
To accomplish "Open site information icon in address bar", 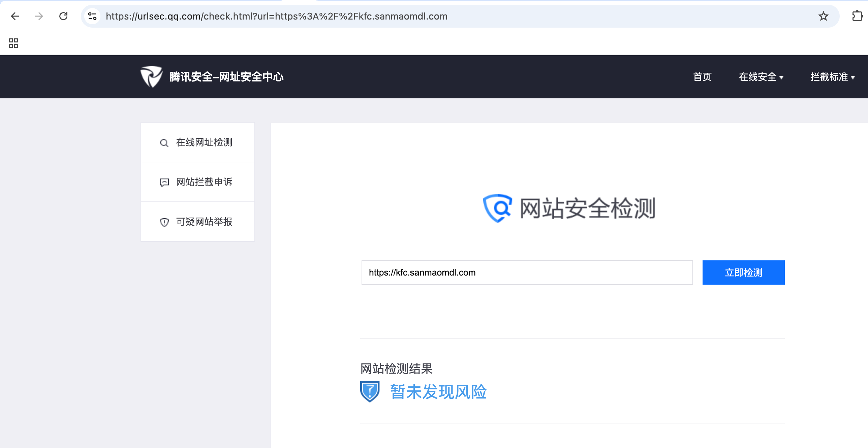I will point(92,16).
